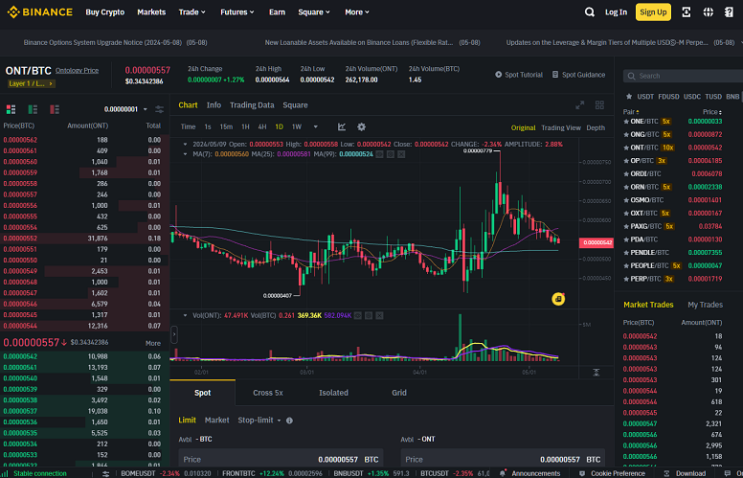Click More link in order book
Screen dimensions: 743x478
pos(153,343)
